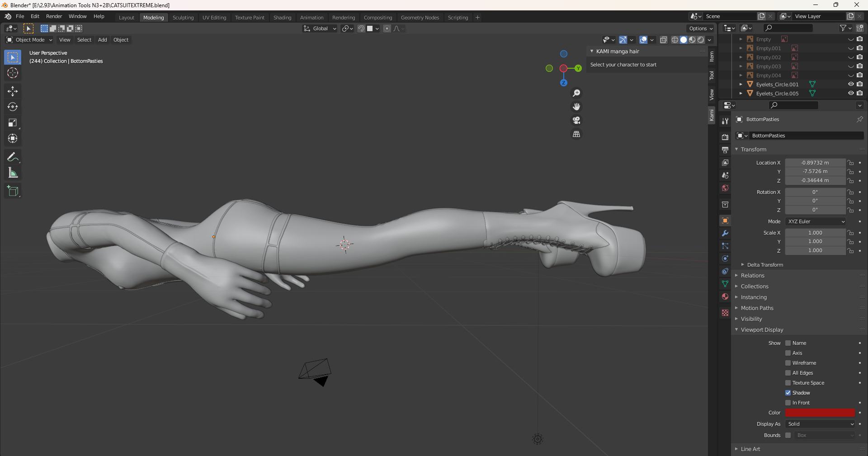868x456 pixels.
Task: Open the Render menu
Action: [54, 16]
